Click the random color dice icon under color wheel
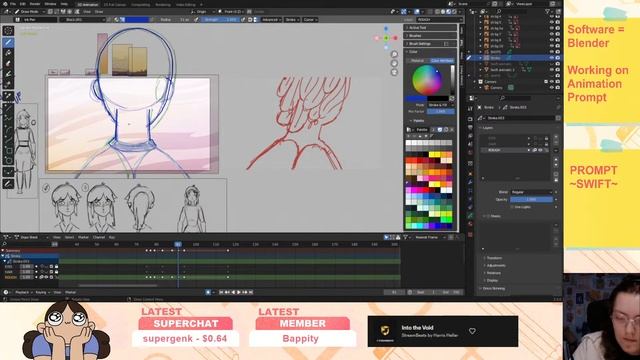 click(x=452, y=98)
